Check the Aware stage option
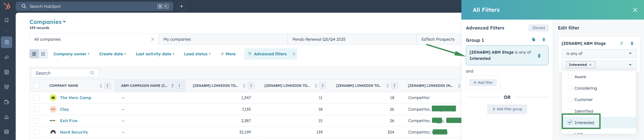Viewport: 644px width, 140px height. tap(570, 77)
